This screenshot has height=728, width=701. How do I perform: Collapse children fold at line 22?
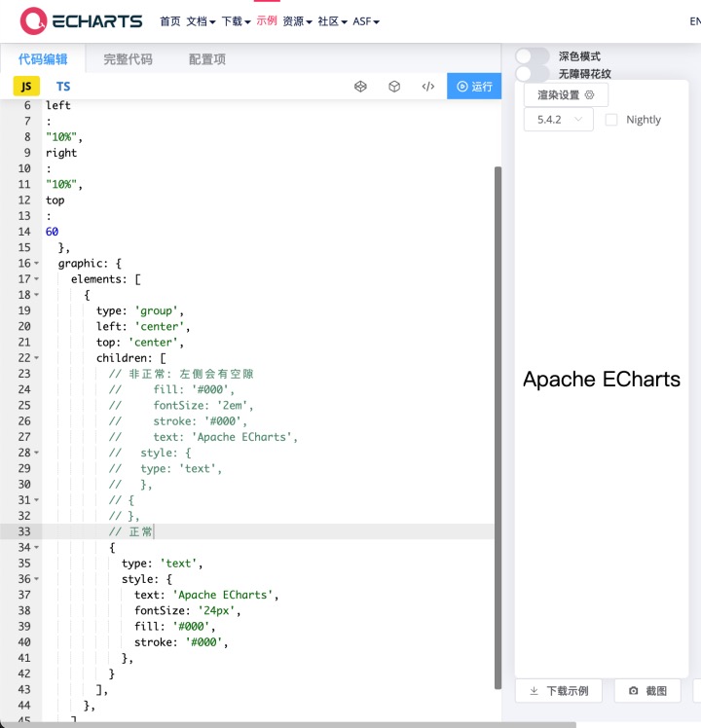(36, 358)
